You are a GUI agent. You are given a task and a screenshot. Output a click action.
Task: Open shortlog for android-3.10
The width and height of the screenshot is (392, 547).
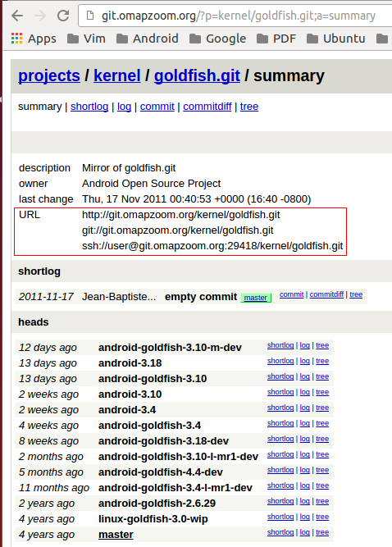click(x=280, y=392)
